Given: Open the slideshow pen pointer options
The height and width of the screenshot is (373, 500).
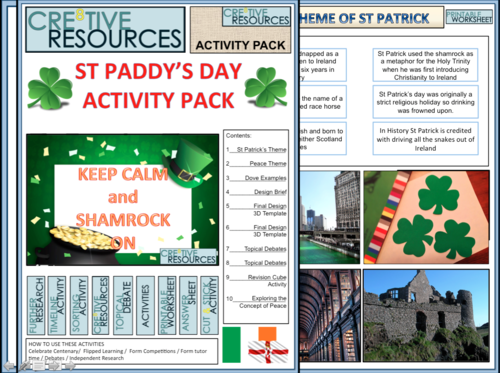Looking at the screenshot, I should pos(23,366).
